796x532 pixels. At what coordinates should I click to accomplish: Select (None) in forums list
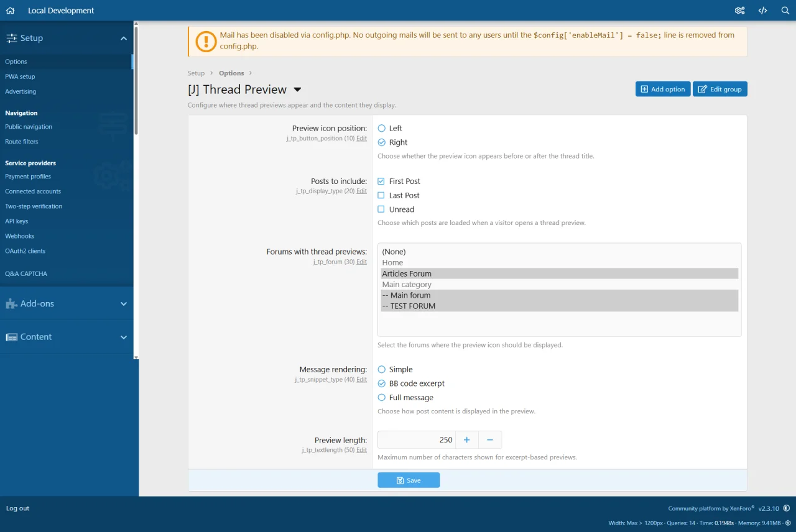click(x=560, y=252)
